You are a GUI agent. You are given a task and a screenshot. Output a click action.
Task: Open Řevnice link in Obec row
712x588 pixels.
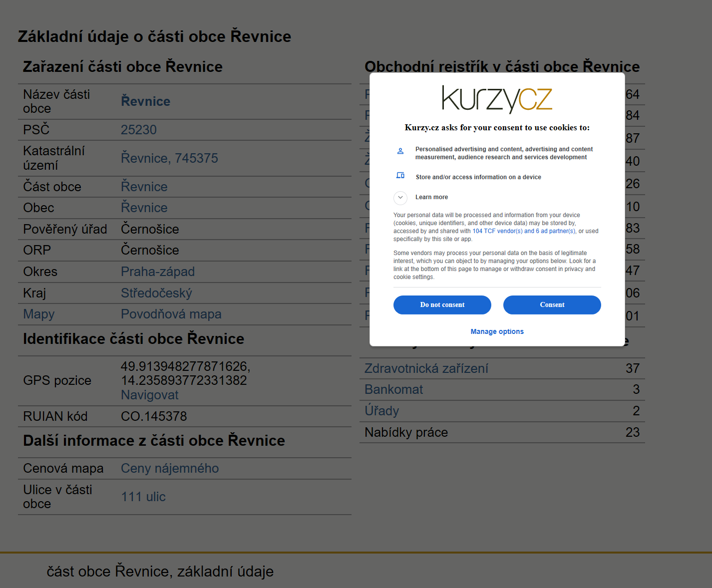144,208
